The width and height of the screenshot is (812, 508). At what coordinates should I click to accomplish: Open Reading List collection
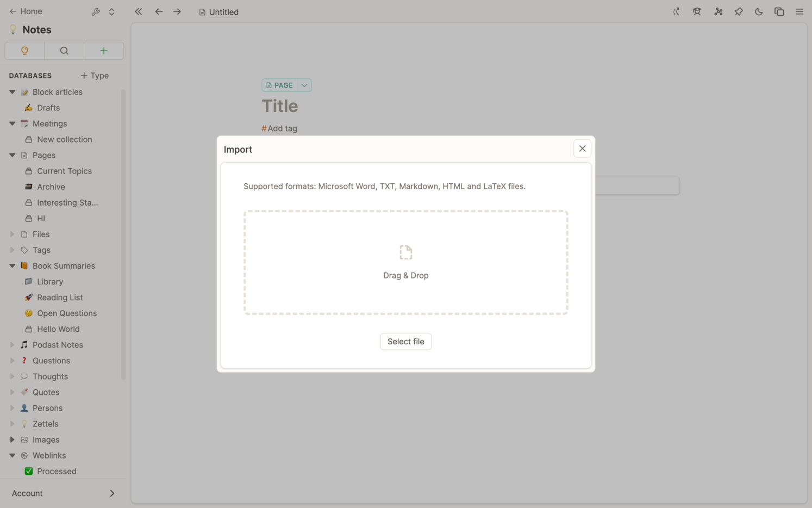(x=60, y=297)
